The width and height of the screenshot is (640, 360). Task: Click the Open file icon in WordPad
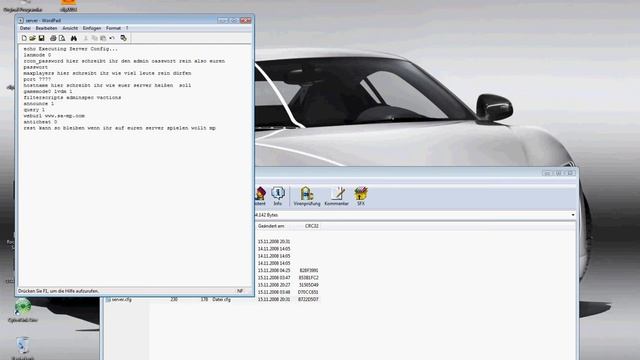(33, 38)
